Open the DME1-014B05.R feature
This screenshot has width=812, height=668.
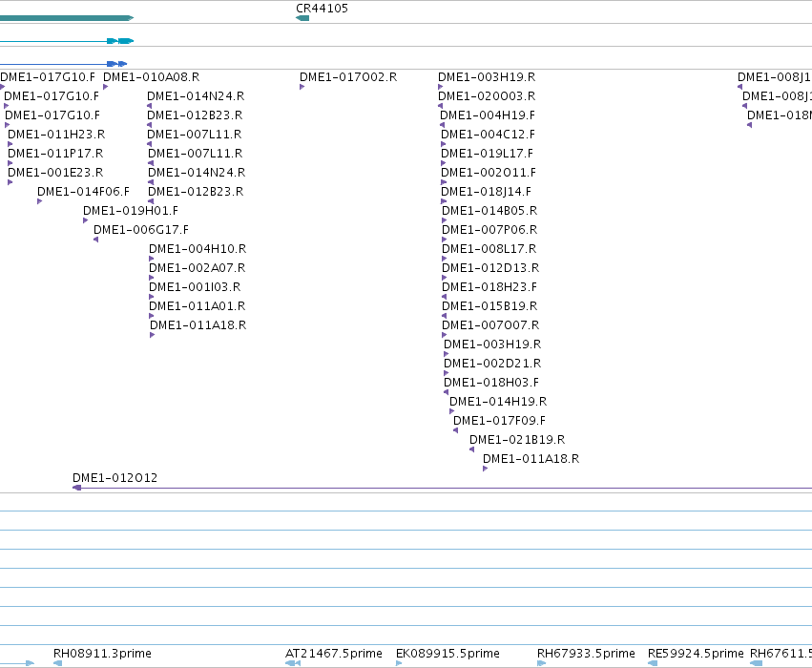coord(489,211)
